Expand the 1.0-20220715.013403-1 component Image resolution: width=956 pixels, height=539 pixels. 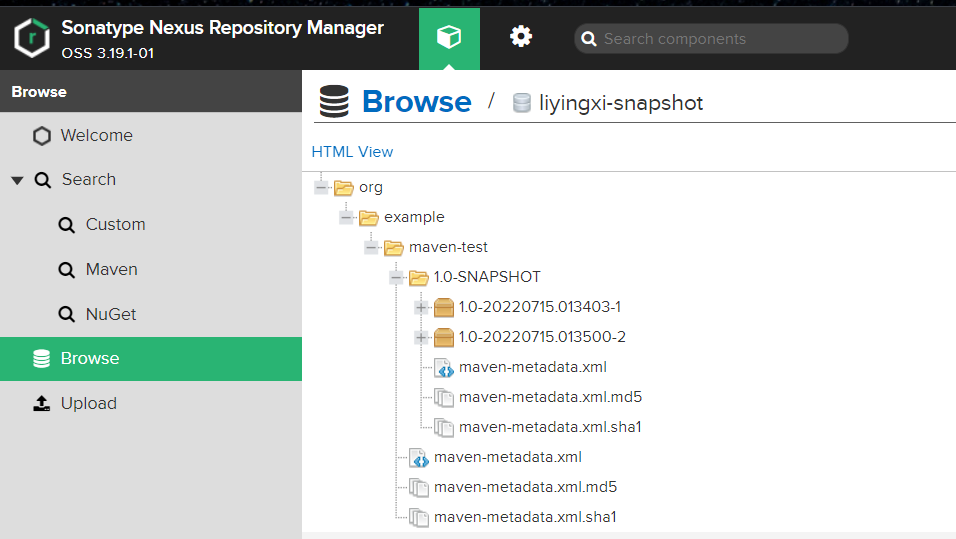coord(421,307)
